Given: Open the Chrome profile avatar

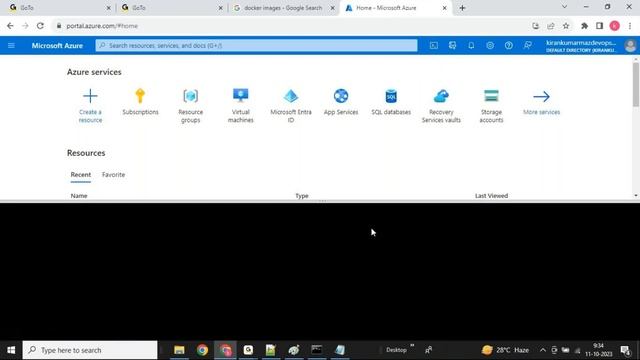Looking at the screenshot, I should click(615, 26).
